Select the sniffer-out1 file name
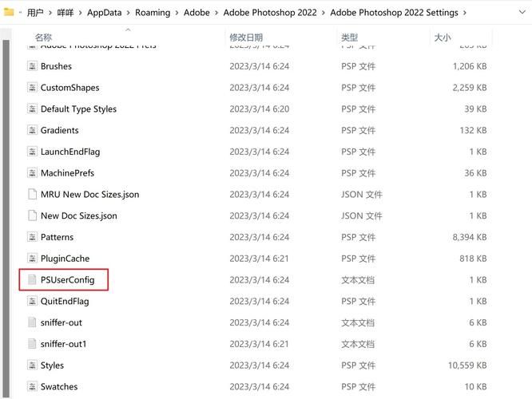This screenshot has height=399, width=532. click(x=63, y=344)
